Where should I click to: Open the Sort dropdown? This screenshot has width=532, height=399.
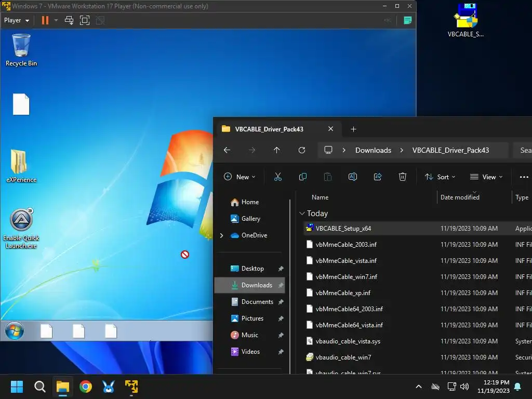[440, 177]
